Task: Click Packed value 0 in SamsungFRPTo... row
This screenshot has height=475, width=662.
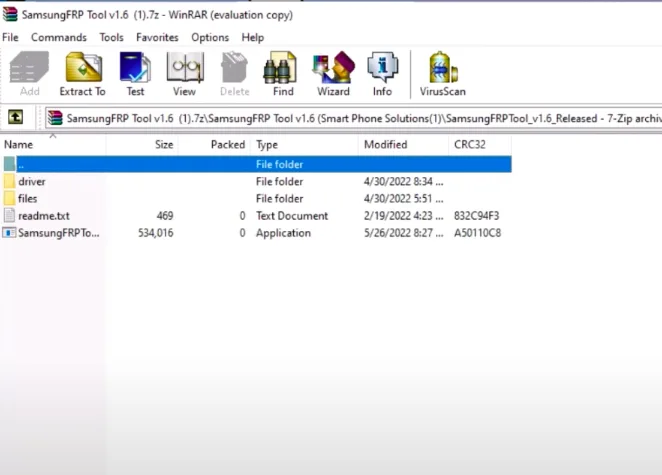Action: coord(242,233)
